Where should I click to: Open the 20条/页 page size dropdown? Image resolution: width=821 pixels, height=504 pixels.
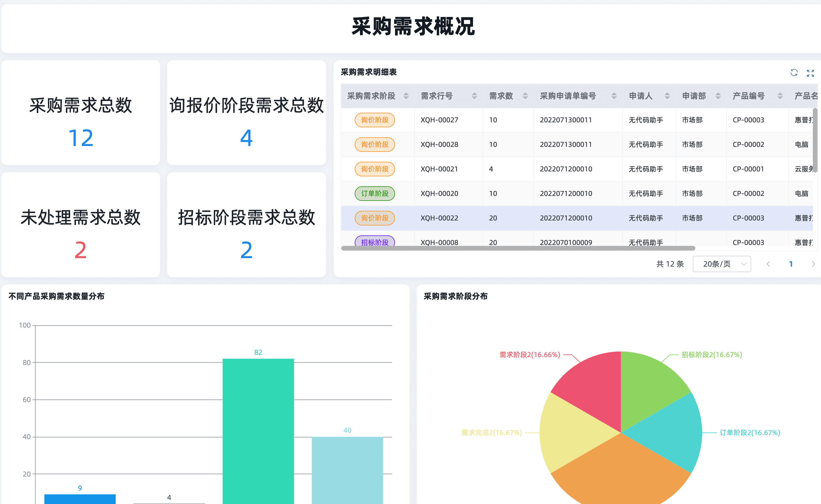coord(722,264)
